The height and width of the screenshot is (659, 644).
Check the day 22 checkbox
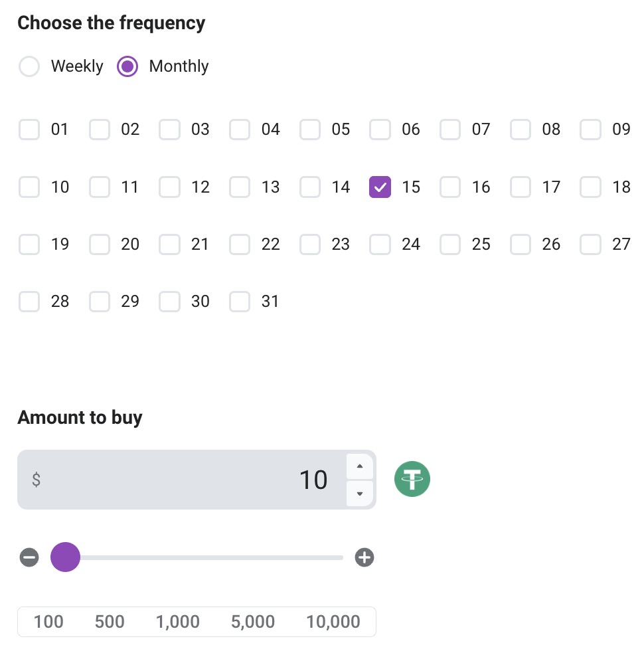(240, 244)
